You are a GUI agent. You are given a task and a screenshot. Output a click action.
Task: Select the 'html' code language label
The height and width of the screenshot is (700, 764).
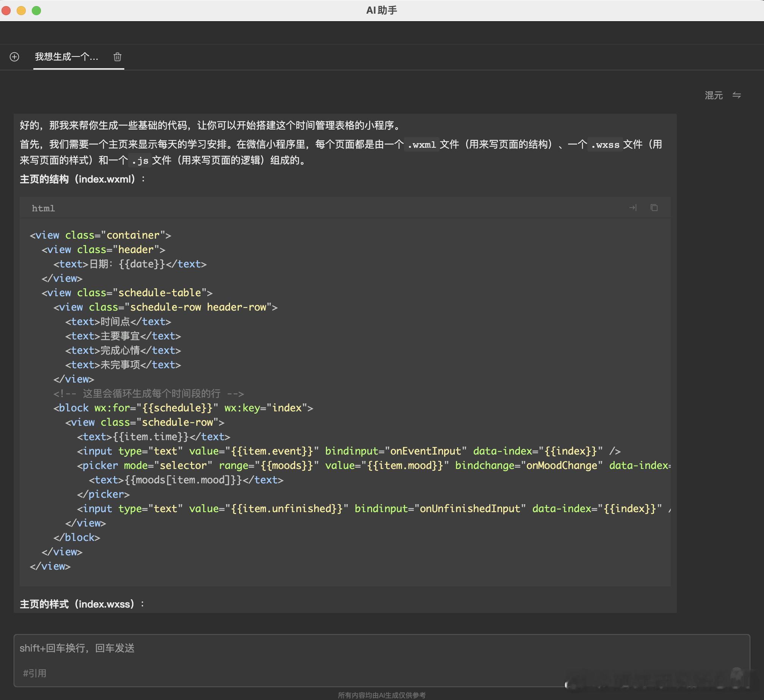43,208
